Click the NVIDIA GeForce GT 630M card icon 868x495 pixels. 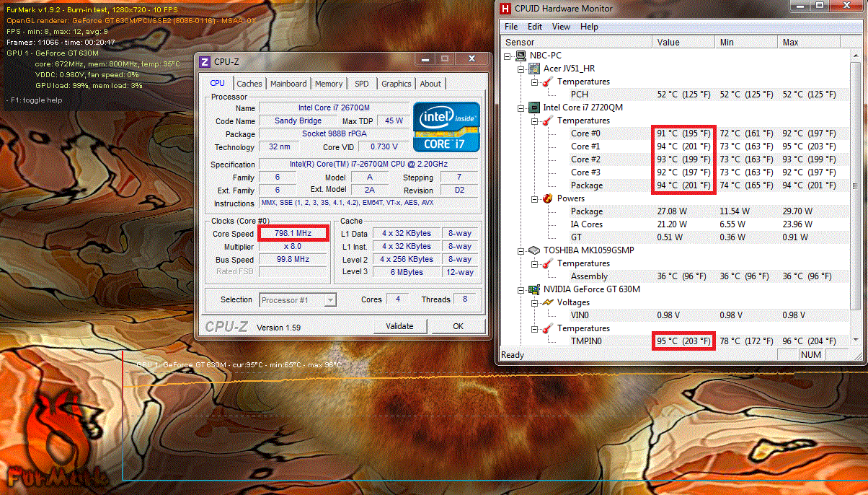coord(534,289)
